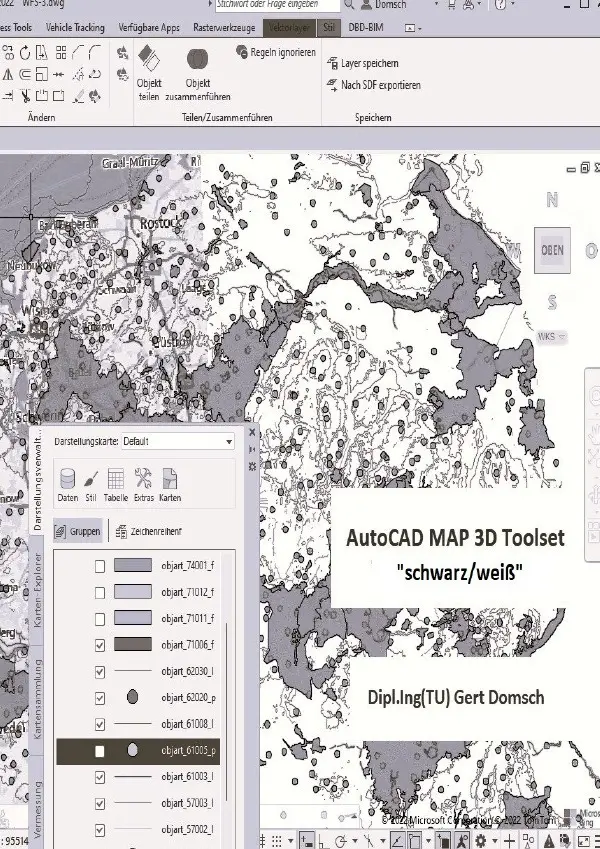The width and height of the screenshot is (600, 849).
Task: Click the Zeichenreihenfolge button
Action: point(149,531)
